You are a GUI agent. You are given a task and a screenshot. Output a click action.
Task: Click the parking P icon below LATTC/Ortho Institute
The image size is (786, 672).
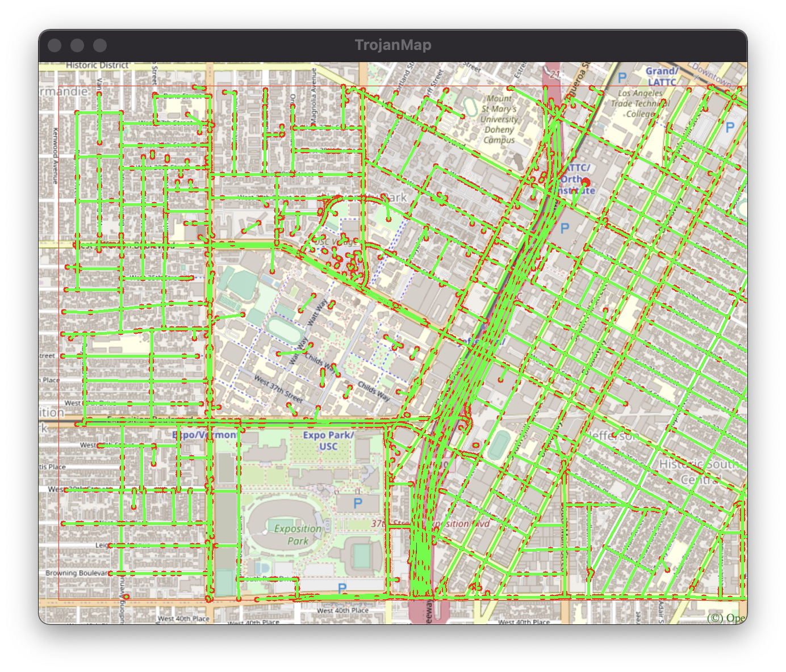coord(565,229)
